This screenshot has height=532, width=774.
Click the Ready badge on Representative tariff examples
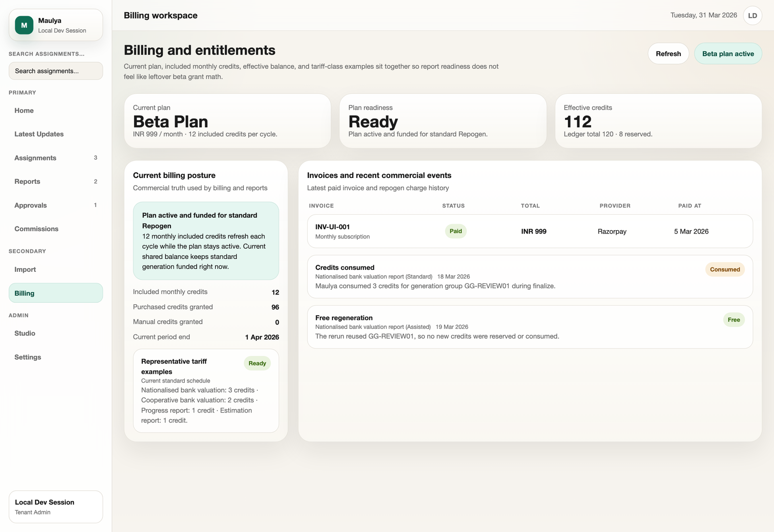(x=257, y=363)
